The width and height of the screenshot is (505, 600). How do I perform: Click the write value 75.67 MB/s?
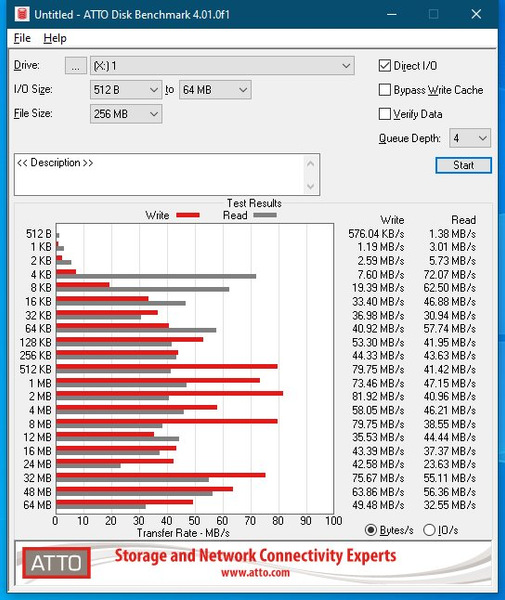pyautogui.click(x=378, y=478)
